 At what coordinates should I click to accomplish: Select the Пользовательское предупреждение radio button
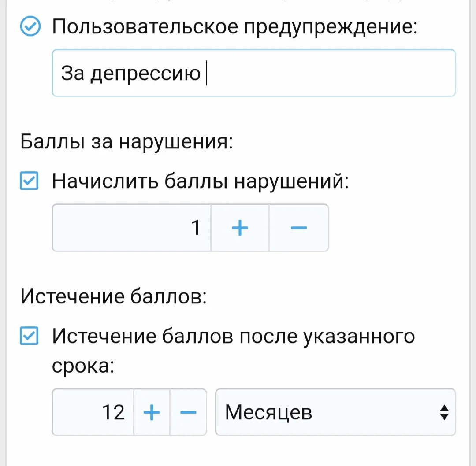click(x=30, y=28)
